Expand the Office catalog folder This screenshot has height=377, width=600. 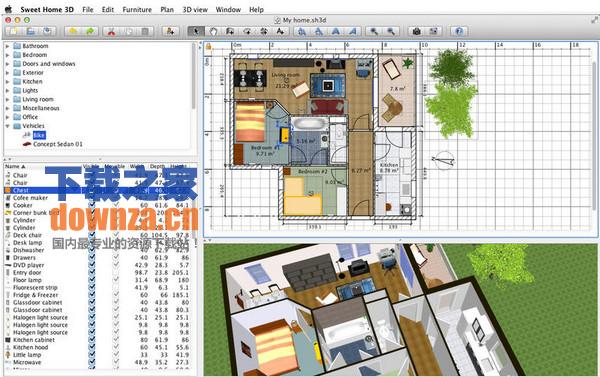click(x=7, y=117)
